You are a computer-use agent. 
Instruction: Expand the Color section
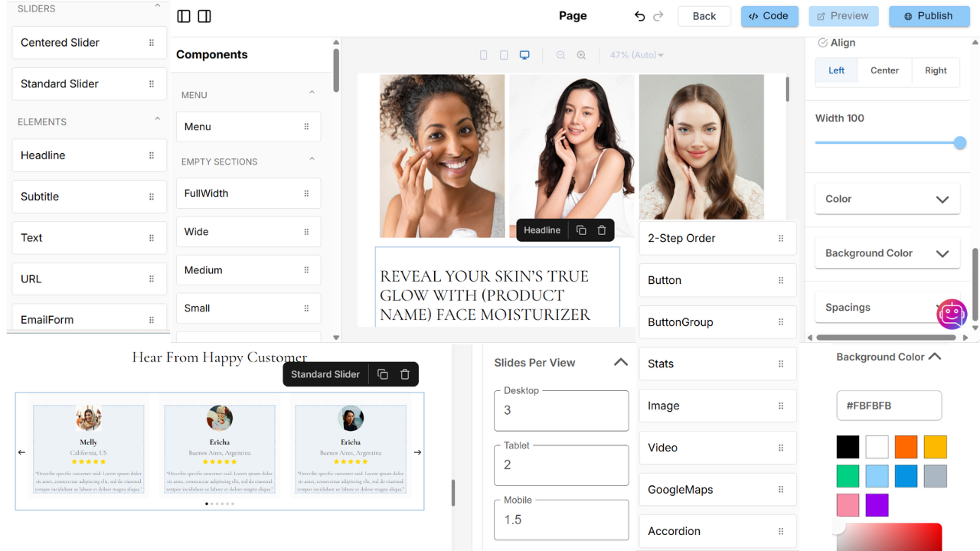tap(942, 198)
